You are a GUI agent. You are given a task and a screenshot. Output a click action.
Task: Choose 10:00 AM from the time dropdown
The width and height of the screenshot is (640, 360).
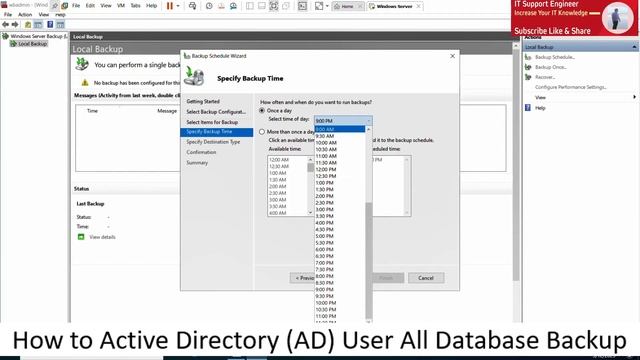[340, 143]
